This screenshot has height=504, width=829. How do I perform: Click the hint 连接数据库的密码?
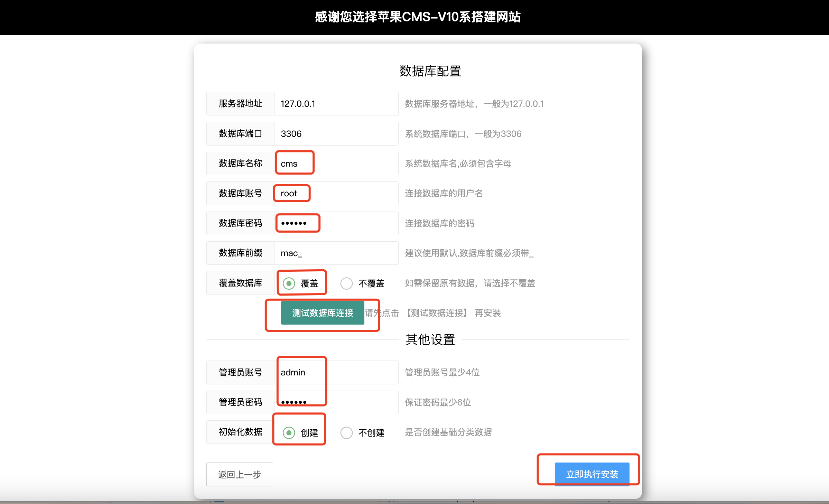[439, 223]
